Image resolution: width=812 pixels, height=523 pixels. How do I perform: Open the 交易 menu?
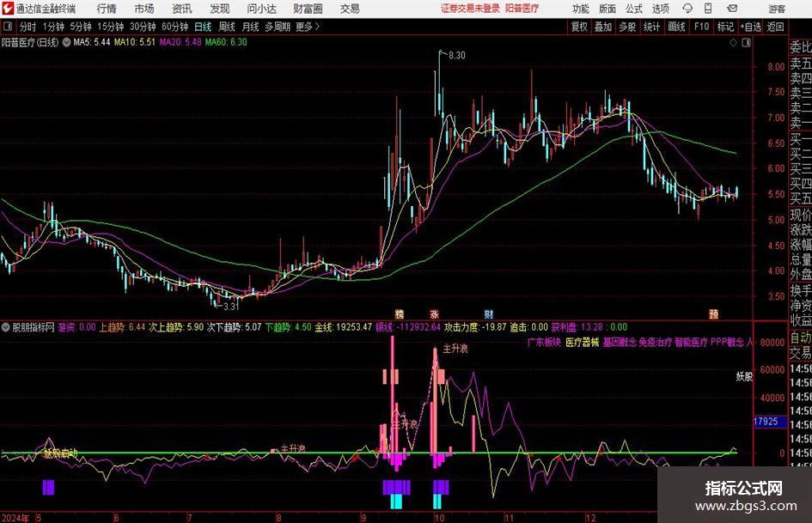(350, 9)
